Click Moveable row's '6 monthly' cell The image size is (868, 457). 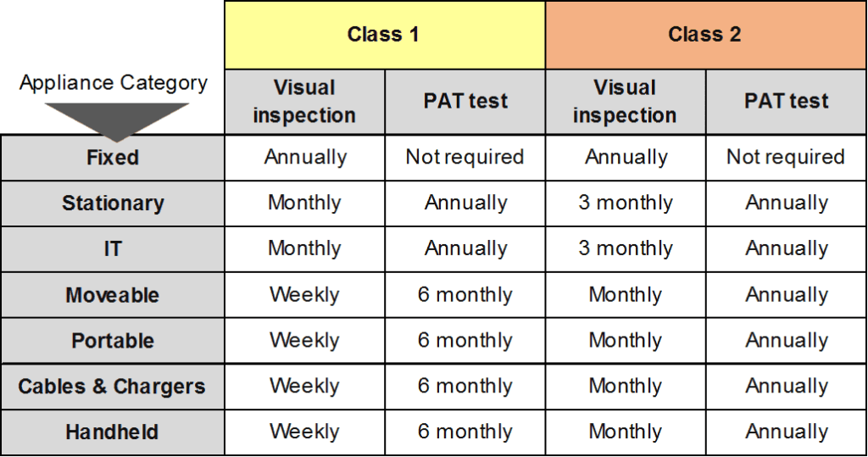point(465,295)
